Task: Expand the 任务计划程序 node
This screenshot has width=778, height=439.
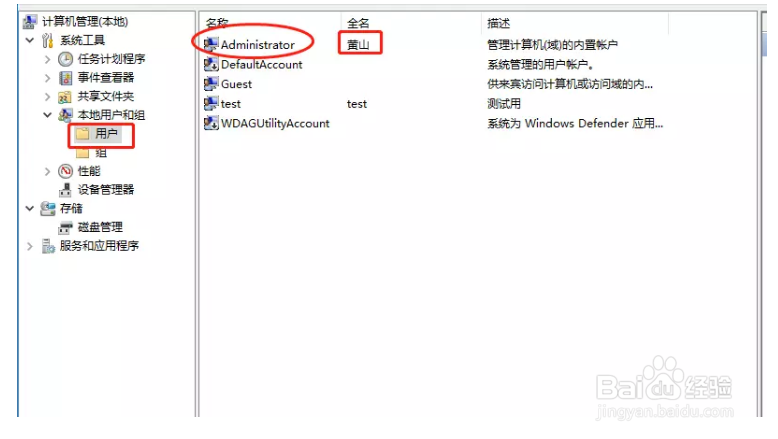Action: (48, 60)
